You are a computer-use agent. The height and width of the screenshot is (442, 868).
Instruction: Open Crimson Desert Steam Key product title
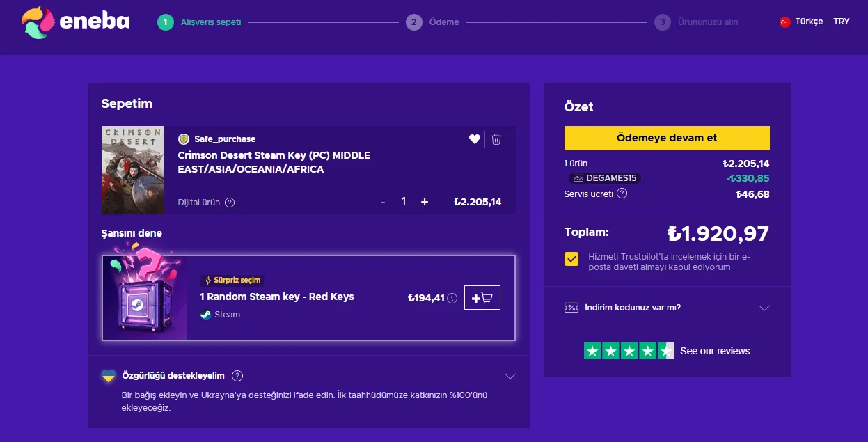click(274, 162)
